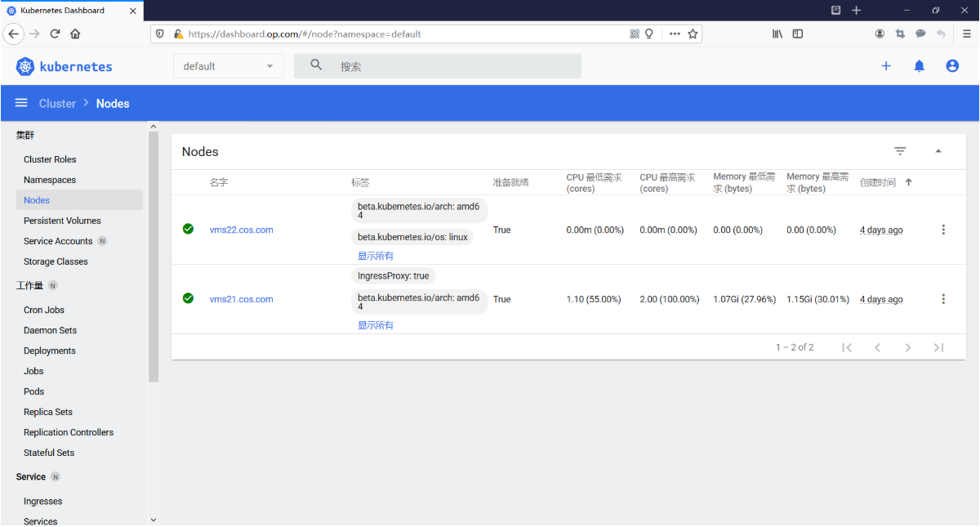This screenshot has width=980, height=527.
Task: Reload the page in browser
Action: click(x=56, y=33)
